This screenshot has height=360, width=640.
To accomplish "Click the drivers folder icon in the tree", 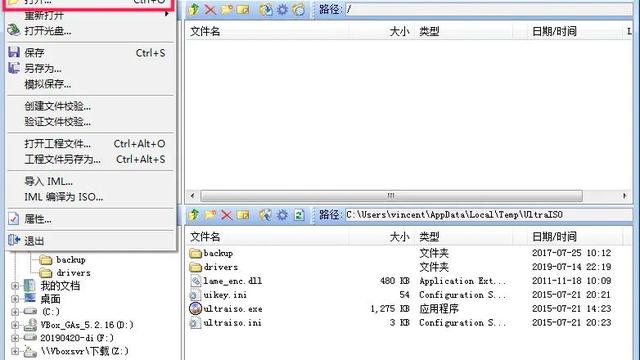I will click(x=45, y=272).
